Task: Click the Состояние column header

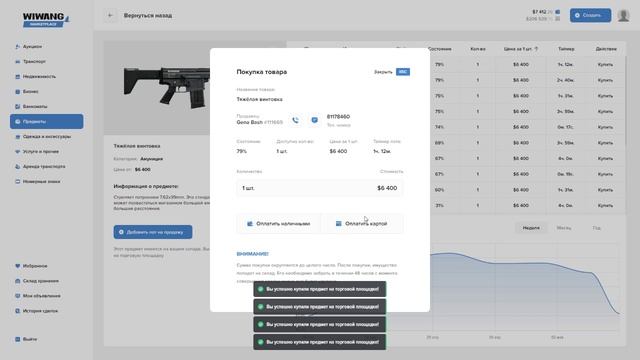Action: (x=440, y=49)
